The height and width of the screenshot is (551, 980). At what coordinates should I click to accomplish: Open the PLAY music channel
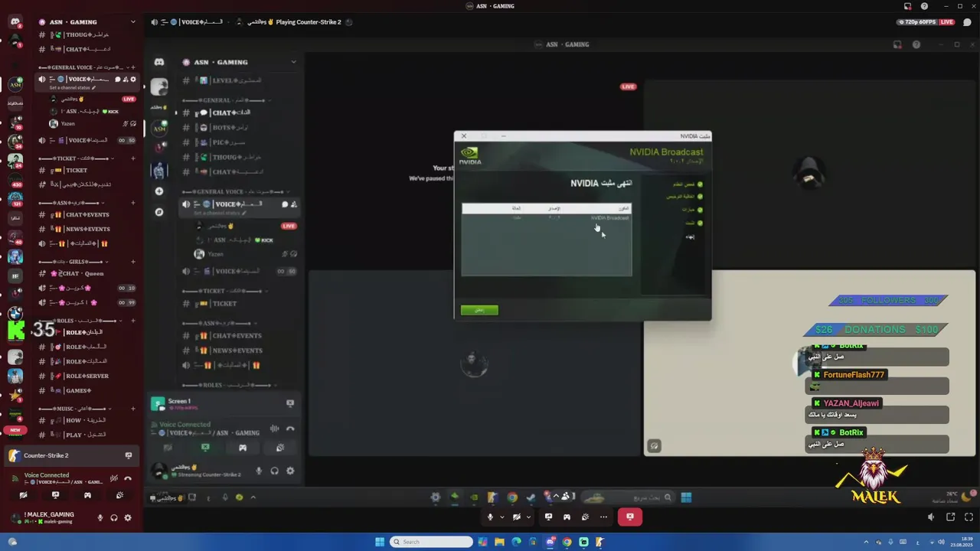point(87,435)
